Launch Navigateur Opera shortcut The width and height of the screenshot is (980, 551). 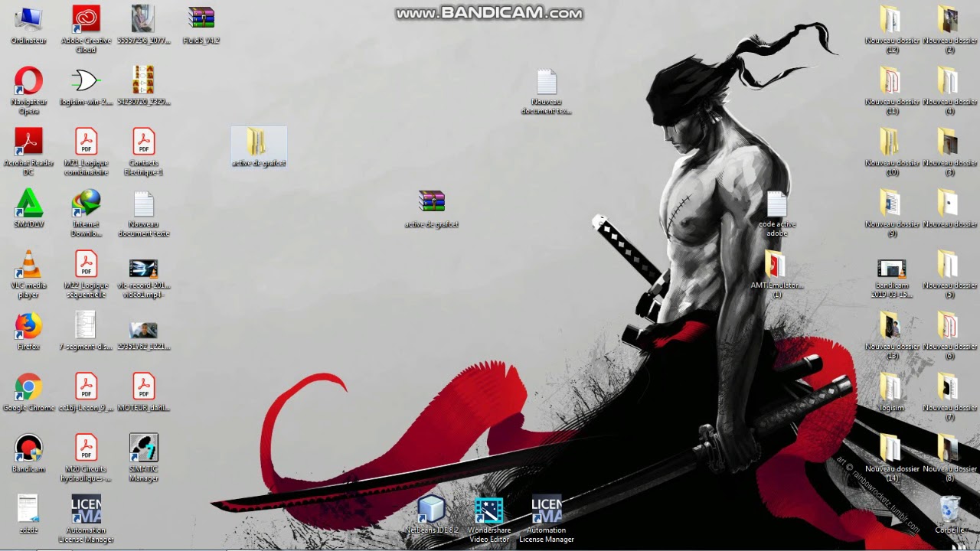pyautogui.click(x=28, y=90)
